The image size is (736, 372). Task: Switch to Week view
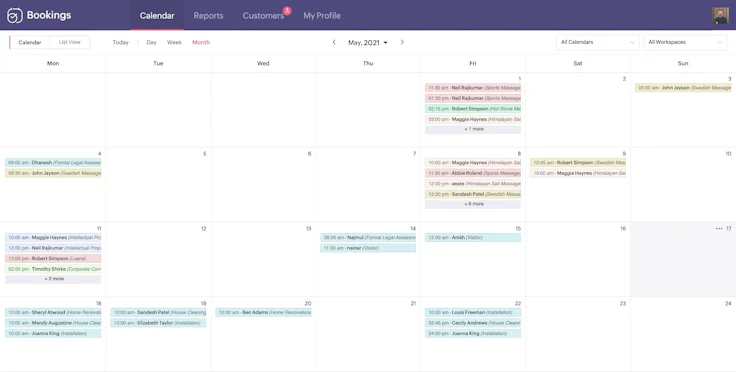click(x=174, y=42)
